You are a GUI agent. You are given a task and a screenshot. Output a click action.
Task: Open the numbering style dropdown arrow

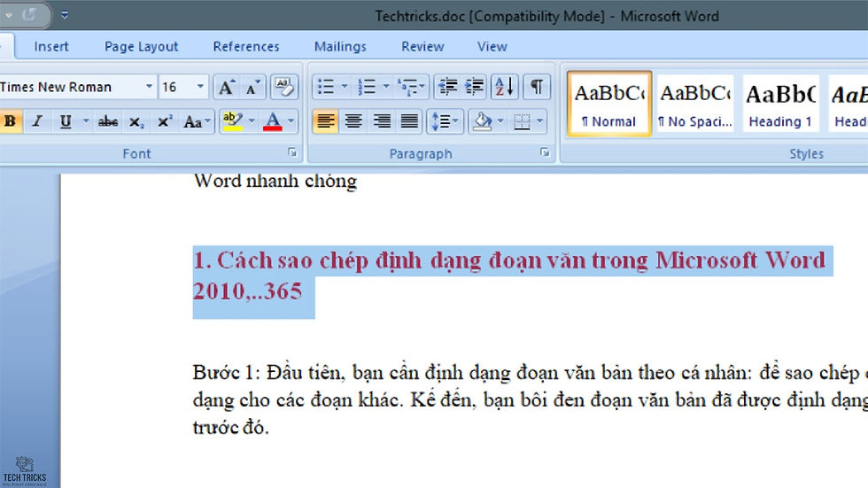click(386, 87)
